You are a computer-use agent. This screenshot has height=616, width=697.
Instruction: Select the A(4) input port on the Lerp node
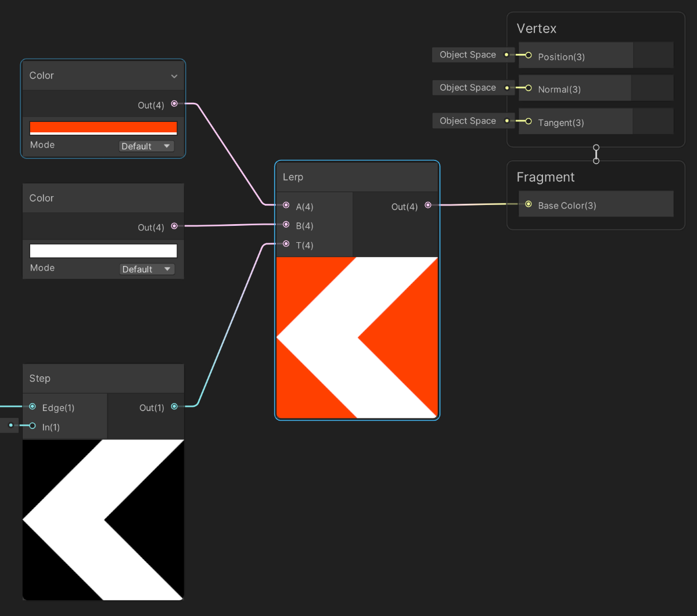[286, 205]
